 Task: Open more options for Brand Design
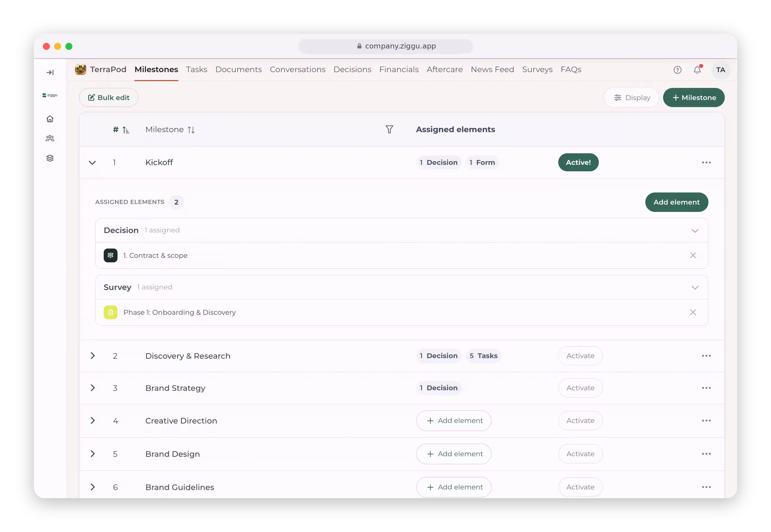pos(706,454)
